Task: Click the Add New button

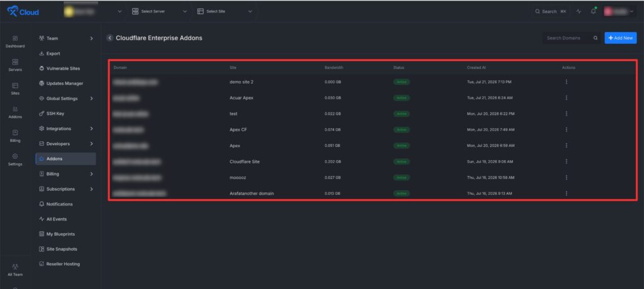Action: 620,38
